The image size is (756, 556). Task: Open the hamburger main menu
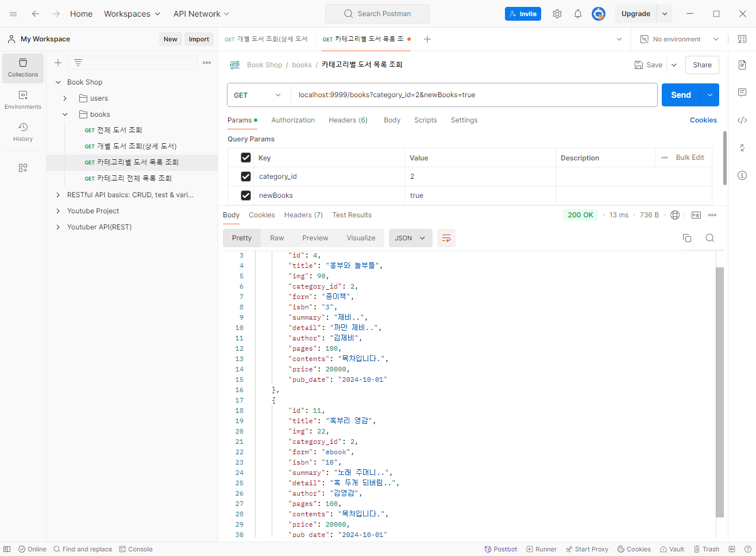click(13, 14)
